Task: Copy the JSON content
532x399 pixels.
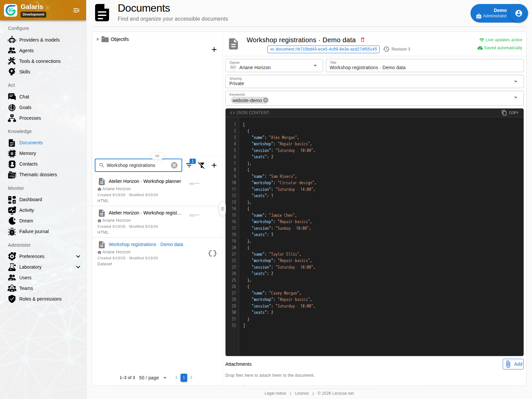Action: click(x=510, y=113)
